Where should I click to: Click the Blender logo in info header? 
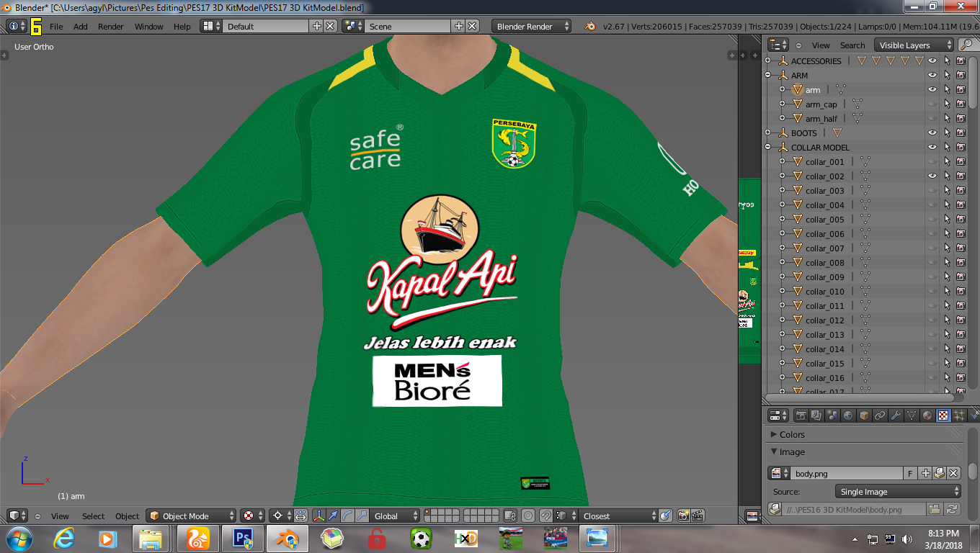tap(590, 26)
